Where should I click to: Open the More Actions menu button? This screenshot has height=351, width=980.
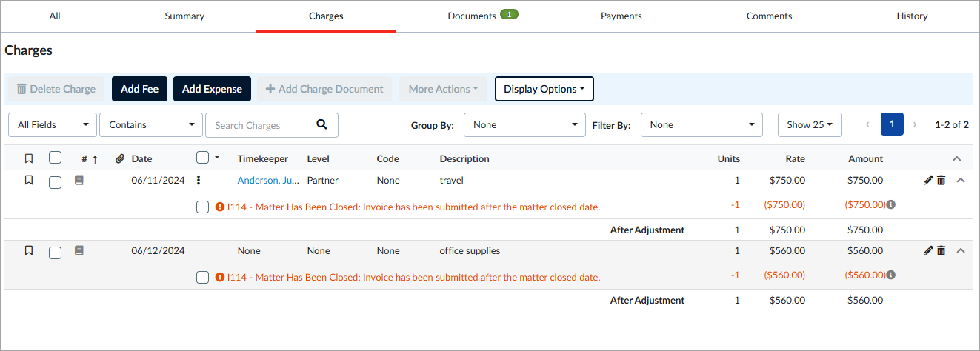point(444,89)
